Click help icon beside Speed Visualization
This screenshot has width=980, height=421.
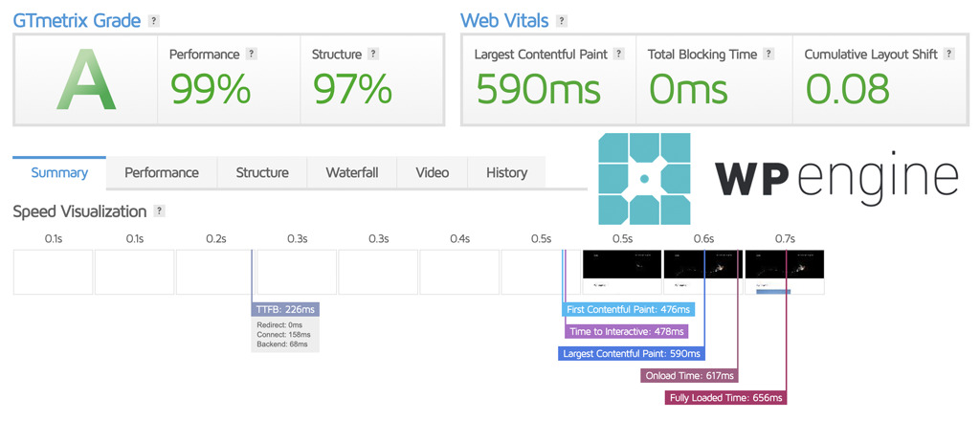pos(160,211)
